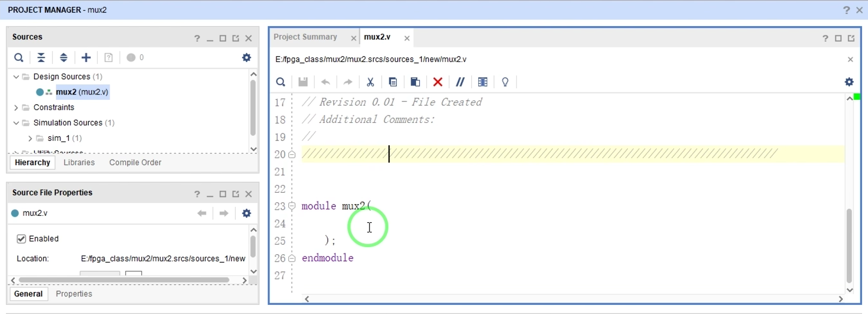Cut selected text in editor
868x314 pixels.
[x=370, y=82]
